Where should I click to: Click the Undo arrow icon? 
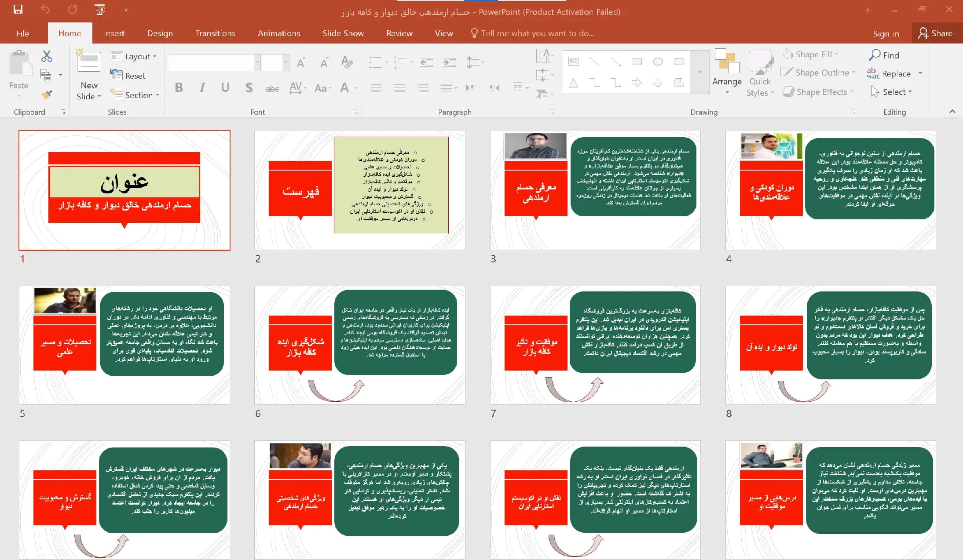(45, 9)
